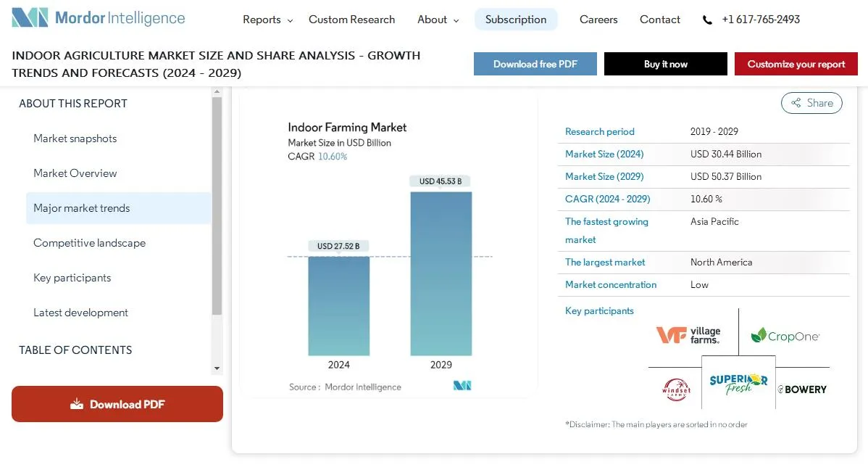Click the CropOne logo
Image resolution: width=868 pixels, height=470 pixels.
click(x=785, y=336)
